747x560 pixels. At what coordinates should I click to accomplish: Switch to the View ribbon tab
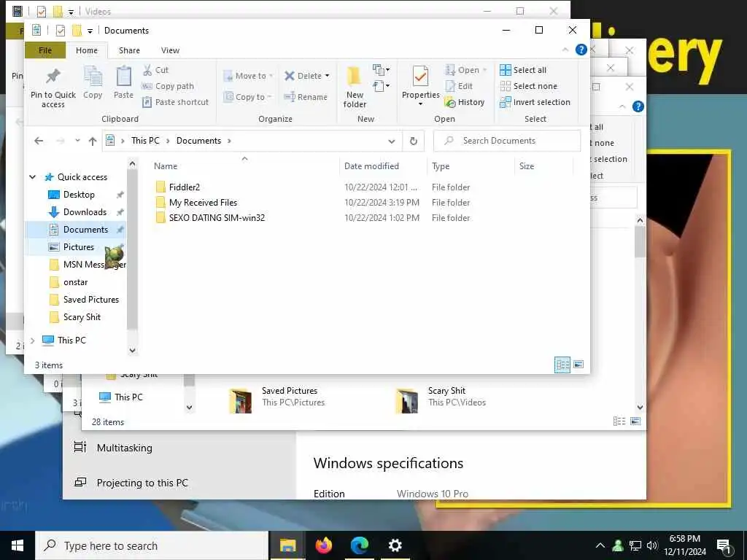tap(170, 50)
